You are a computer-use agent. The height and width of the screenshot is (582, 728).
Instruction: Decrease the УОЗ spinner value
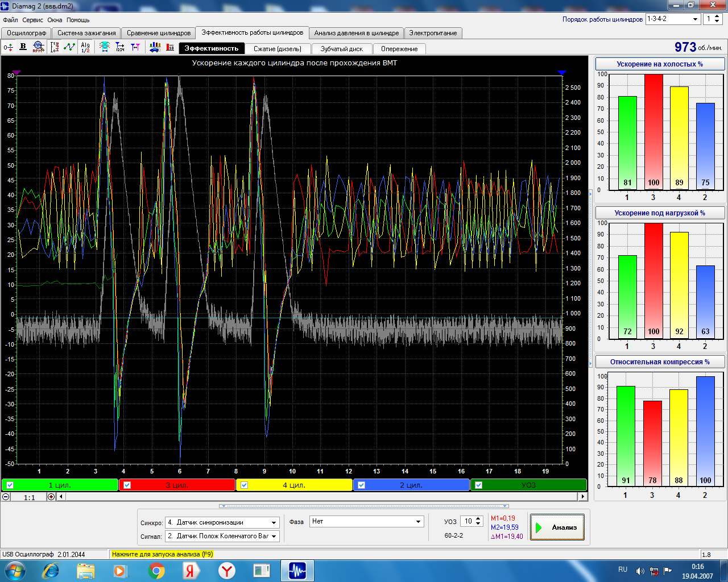coord(478,523)
